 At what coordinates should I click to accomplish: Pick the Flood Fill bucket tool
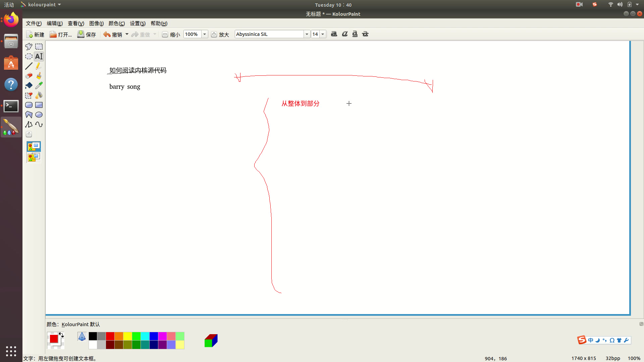[x=29, y=85]
